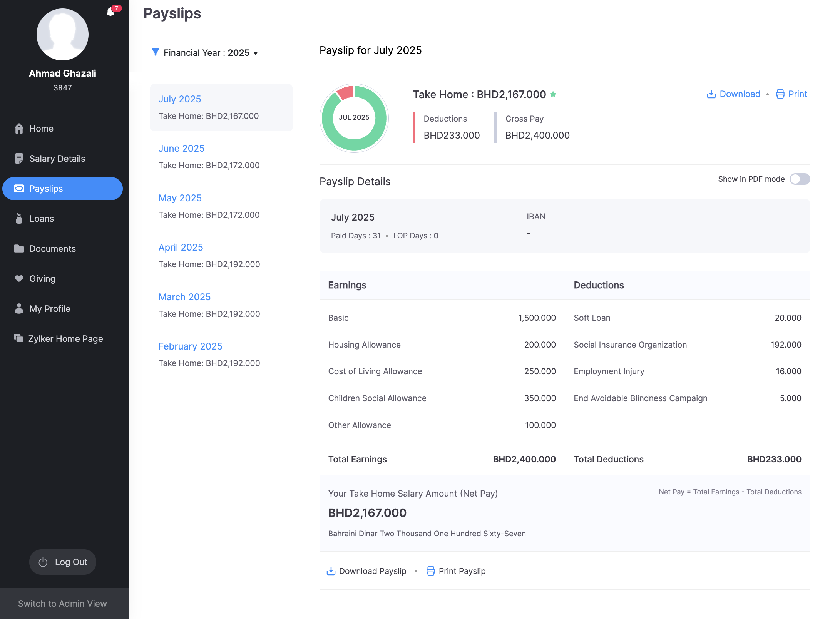Click the Salary Details document icon
Viewport: 840px width, 619px height.
[19, 159]
